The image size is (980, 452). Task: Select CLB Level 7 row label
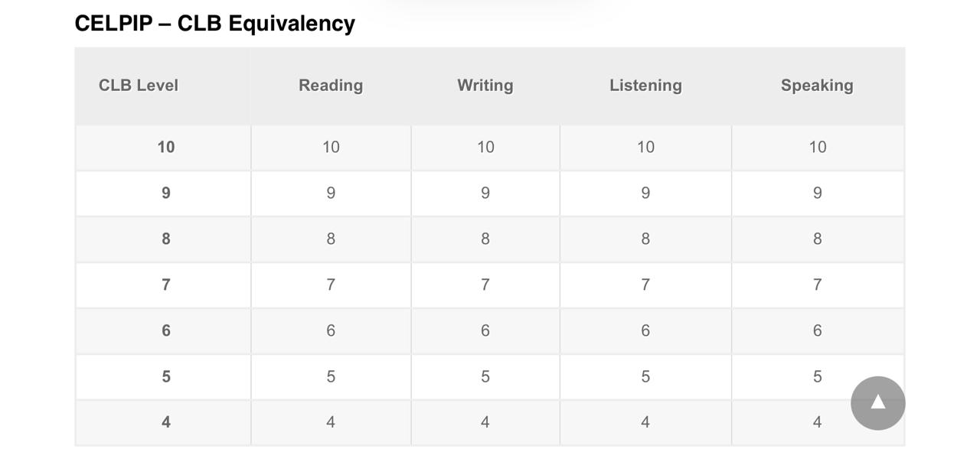point(165,284)
